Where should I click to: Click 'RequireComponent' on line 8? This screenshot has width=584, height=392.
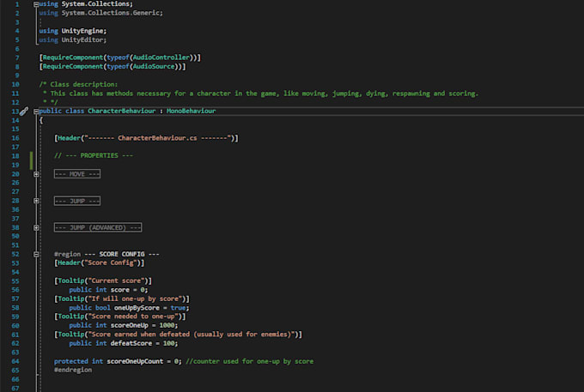(x=73, y=66)
